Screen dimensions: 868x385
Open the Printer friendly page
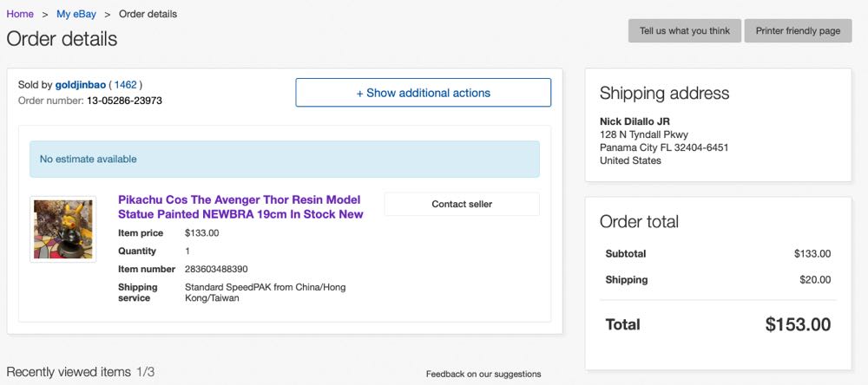point(798,31)
